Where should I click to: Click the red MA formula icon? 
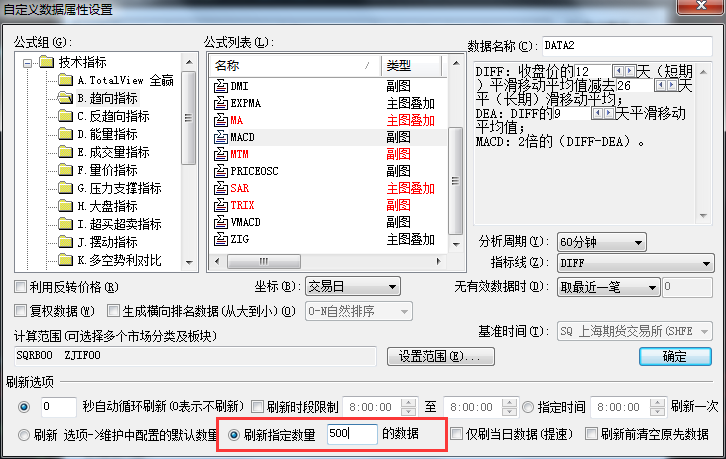(220, 120)
